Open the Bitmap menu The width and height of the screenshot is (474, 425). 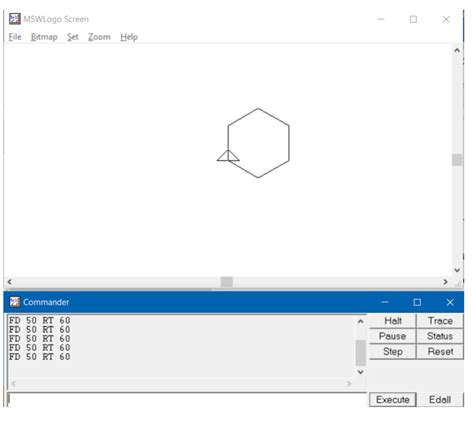pyautogui.click(x=44, y=37)
